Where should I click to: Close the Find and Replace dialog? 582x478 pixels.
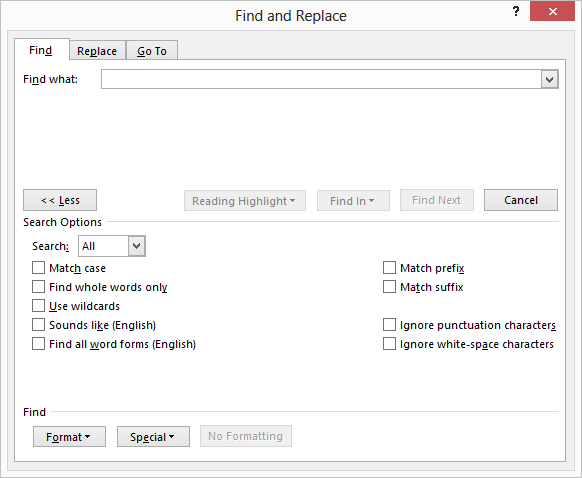tap(552, 12)
